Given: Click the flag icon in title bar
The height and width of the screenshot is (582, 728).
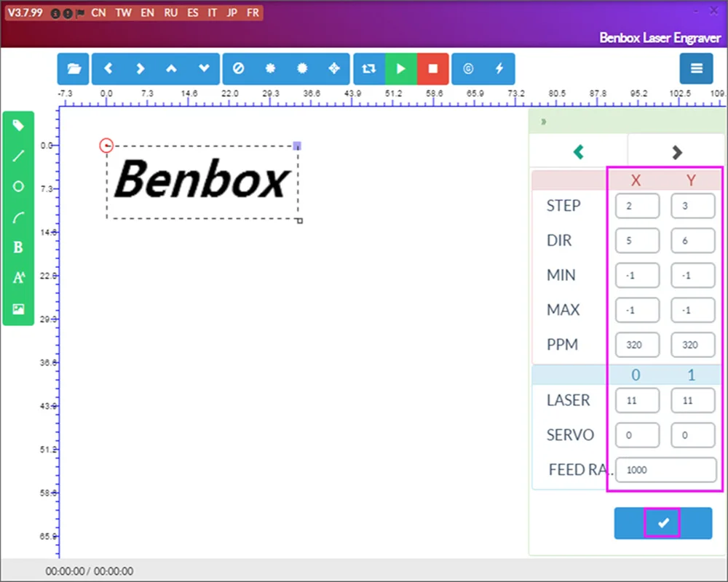Looking at the screenshot, I should 80,14.
